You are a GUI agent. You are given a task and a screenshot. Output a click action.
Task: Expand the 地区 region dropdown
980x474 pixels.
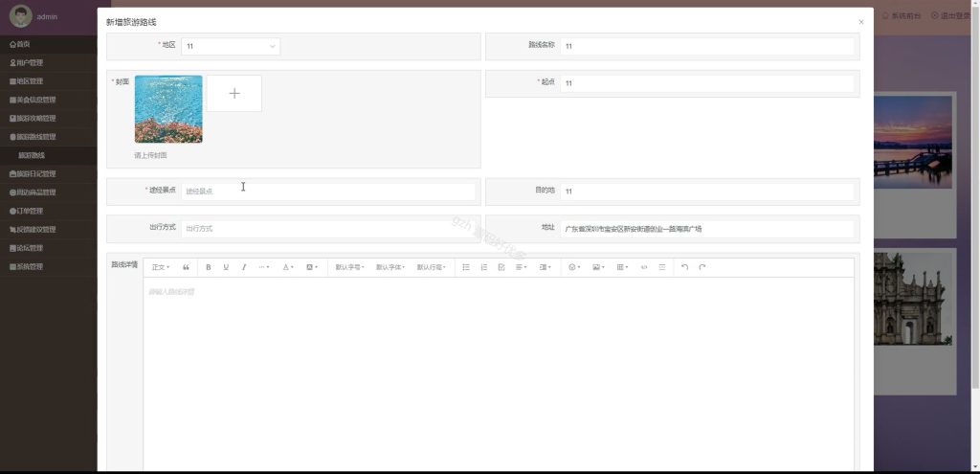pos(231,46)
